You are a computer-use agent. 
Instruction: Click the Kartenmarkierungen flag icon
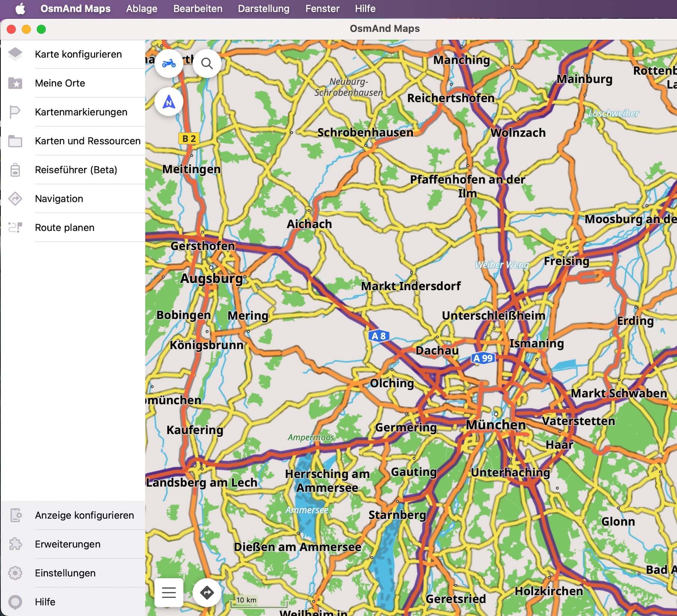tap(15, 112)
